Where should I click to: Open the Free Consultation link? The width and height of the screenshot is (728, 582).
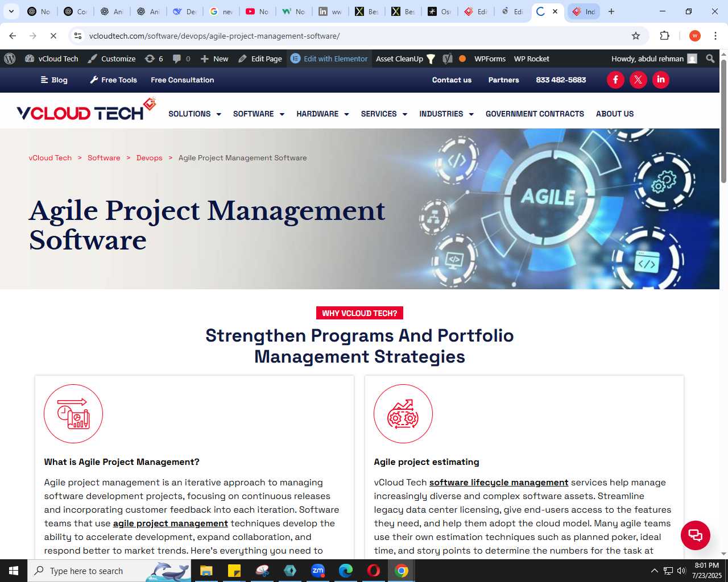pyautogui.click(x=183, y=80)
